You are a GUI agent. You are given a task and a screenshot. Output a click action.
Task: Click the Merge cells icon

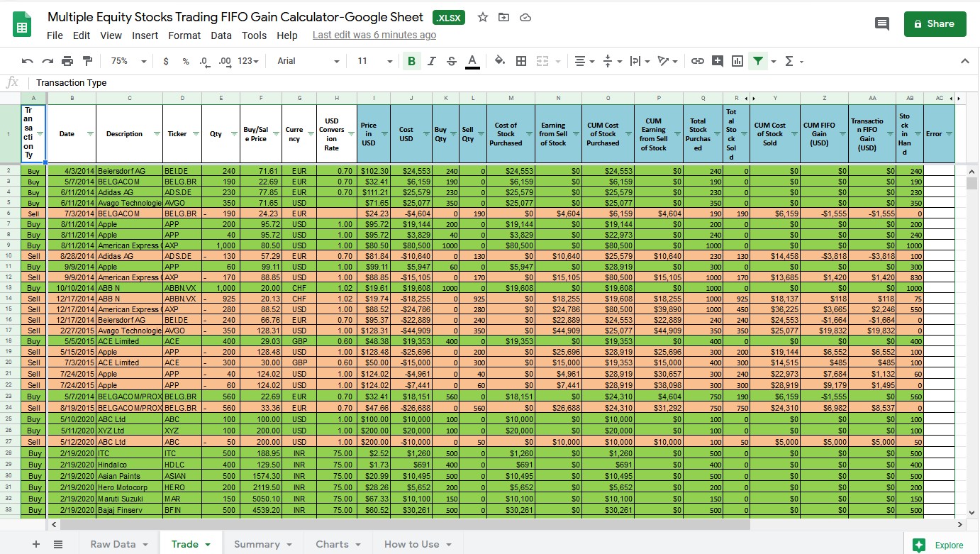(542, 61)
